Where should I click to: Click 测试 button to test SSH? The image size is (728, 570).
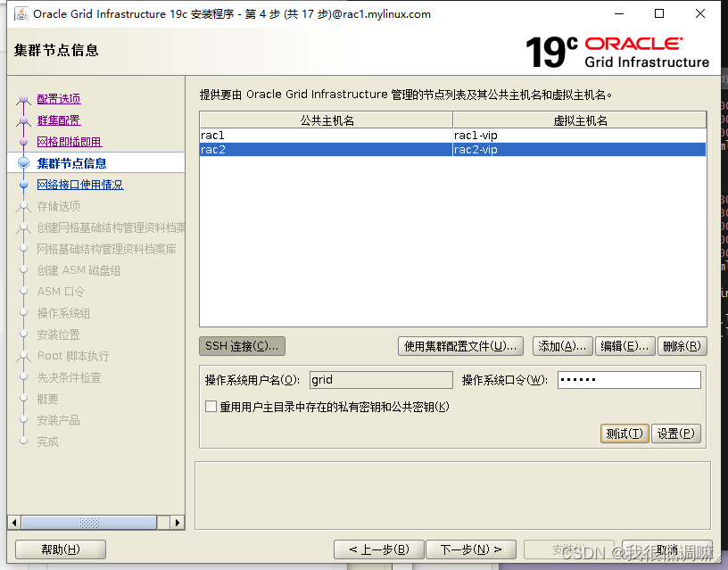(x=625, y=434)
